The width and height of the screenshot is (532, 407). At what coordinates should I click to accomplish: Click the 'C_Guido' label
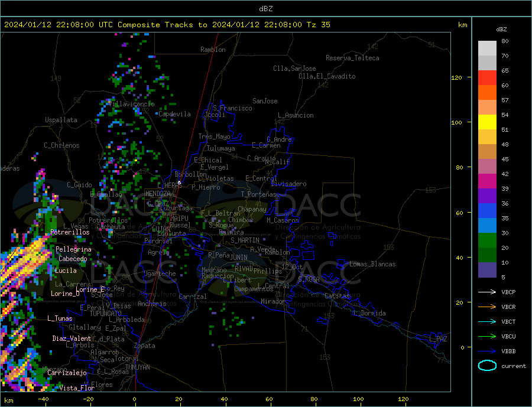click(79, 185)
